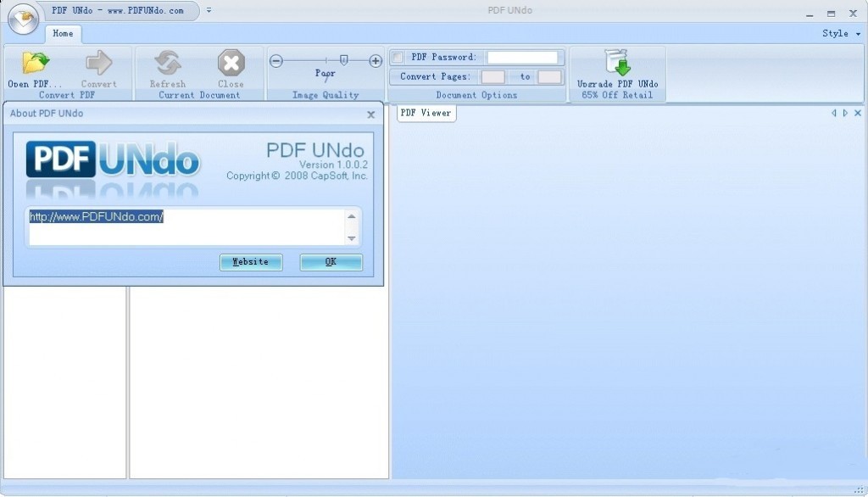Click the Upgrade PDF UNdo icon
This screenshot has width=868, height=497.
(x=618, y=62)
